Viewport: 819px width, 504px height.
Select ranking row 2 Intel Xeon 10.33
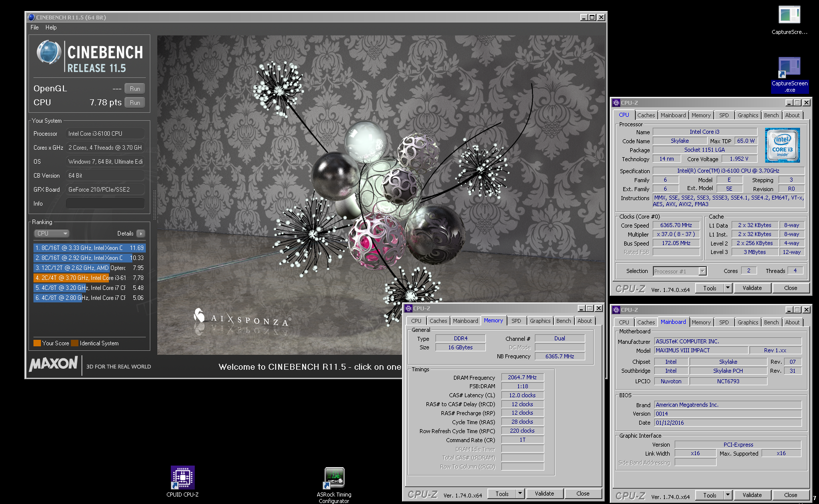pos(89,258)
